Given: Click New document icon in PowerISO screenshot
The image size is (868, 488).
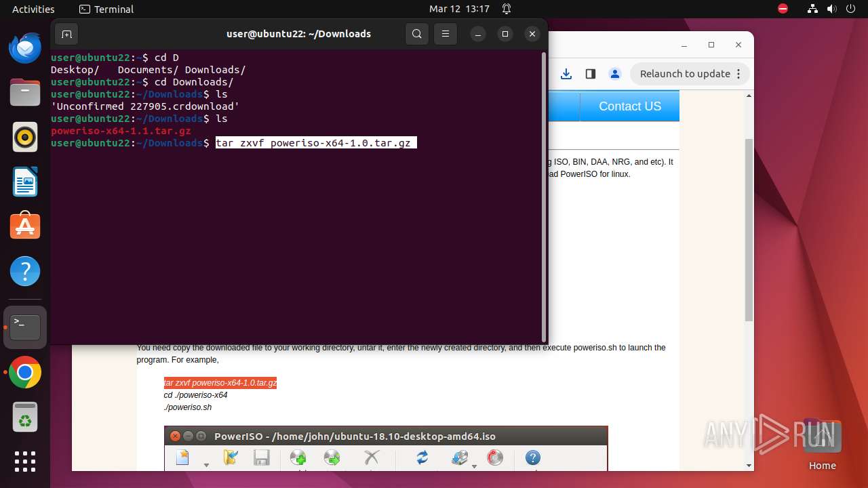Looking at the screenshot, I should [x=182, y=458].
